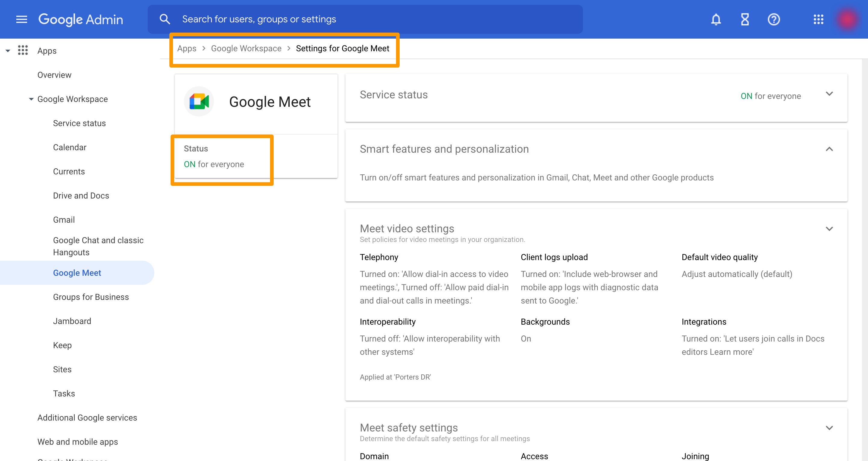Select Apps in the sidebar
Image resolution: width=868 pixels, height=461 pixels.
(47, 51)
